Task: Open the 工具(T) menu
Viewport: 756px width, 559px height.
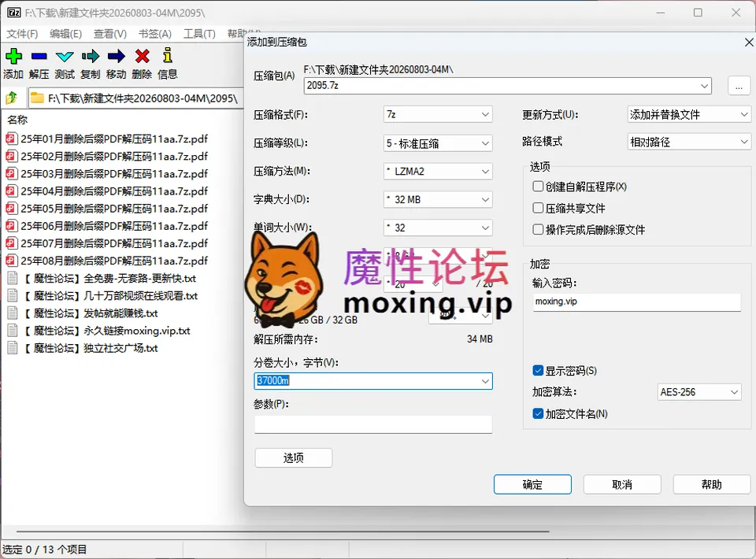Action: pyautogui.click(x=199, y=34)
